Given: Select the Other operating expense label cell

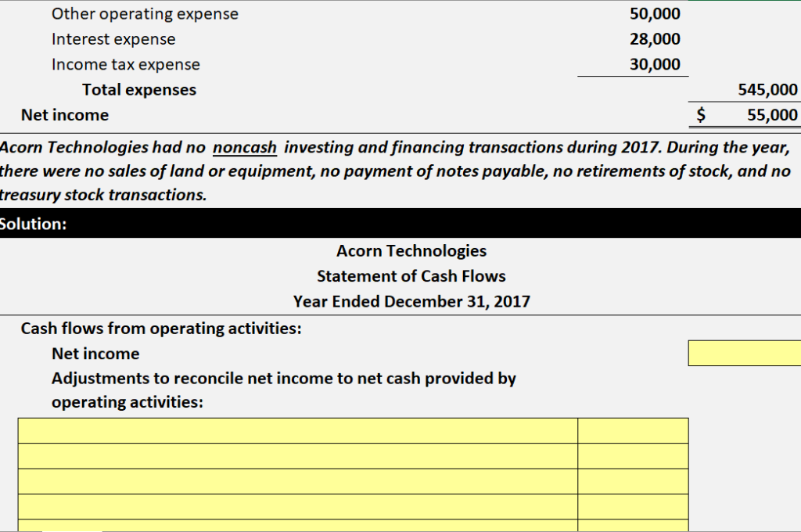Looking at the screenshot, I should (x=144, y=13).
